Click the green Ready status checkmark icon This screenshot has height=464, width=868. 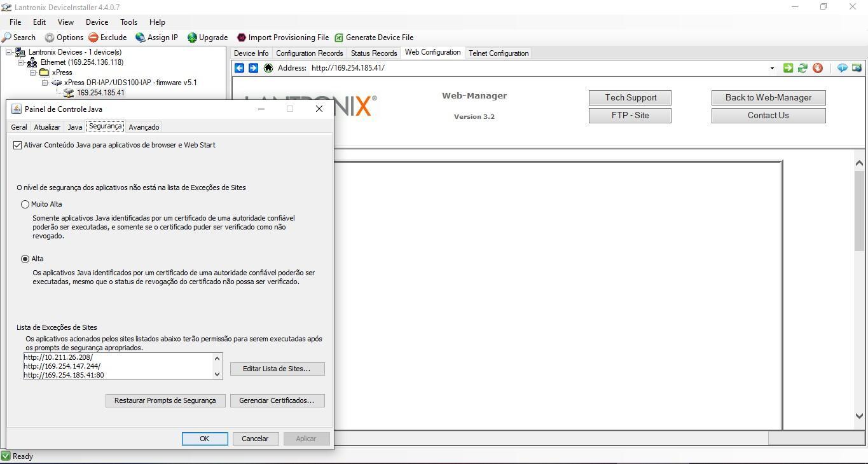6,456
